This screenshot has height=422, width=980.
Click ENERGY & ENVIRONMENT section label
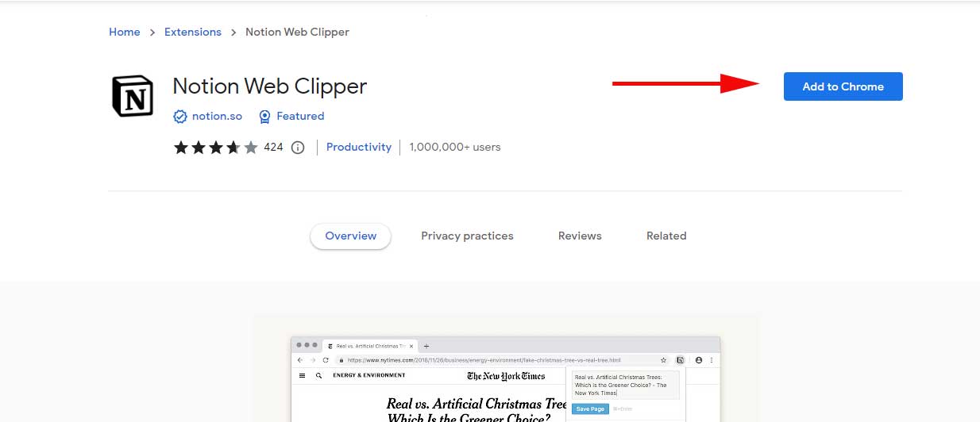pos(369,375)
